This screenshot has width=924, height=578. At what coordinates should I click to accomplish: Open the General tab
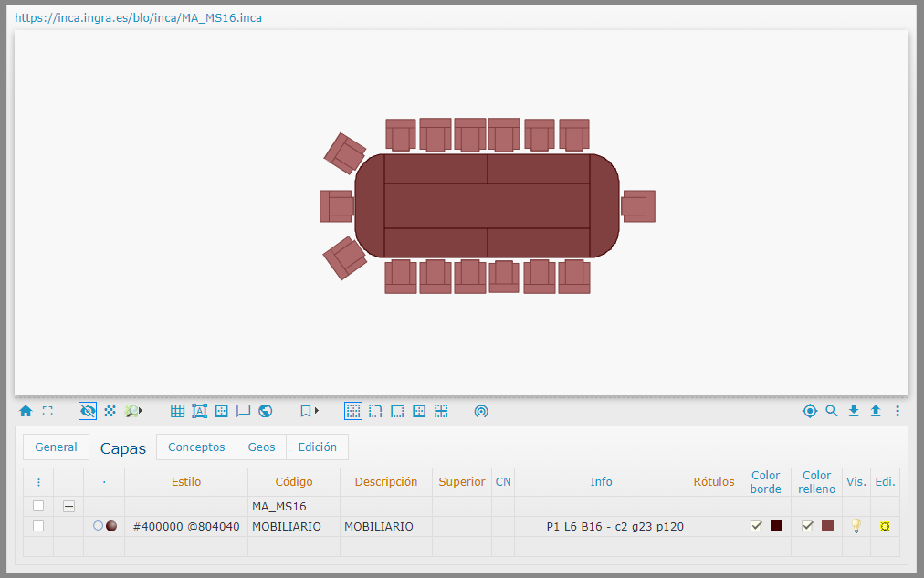[x=56, y=447]
